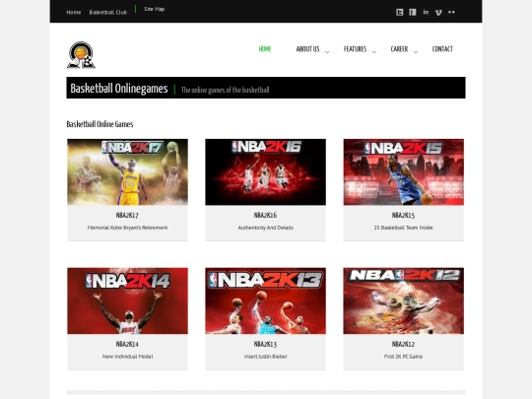Expand the CAREER dropdown arrow
The width and height of the screenshot is (532, 399).
coord(416,52)
